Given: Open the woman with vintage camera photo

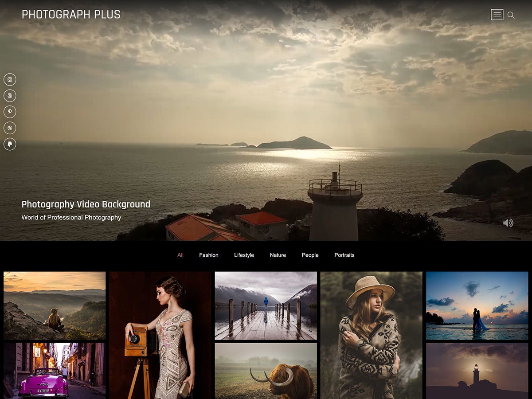Looking at the screenshot, I should point(160,335).
